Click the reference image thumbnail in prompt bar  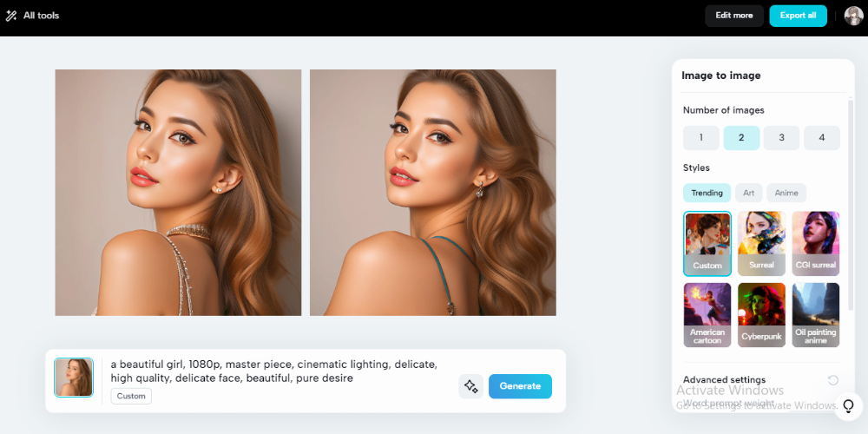74,378
